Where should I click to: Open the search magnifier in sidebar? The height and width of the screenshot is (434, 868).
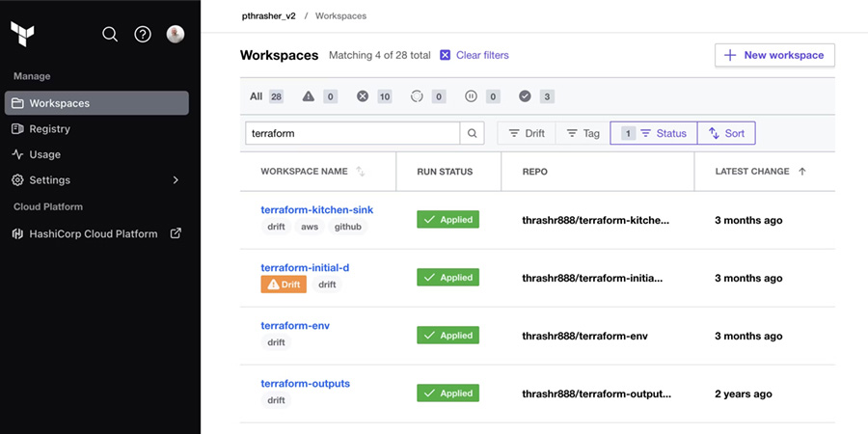point(110,35)
